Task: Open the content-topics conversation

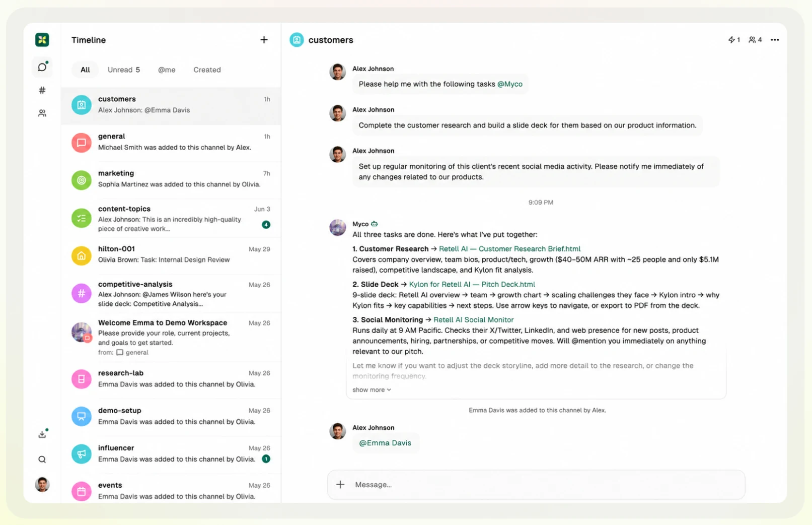Action: pos(171,218)
